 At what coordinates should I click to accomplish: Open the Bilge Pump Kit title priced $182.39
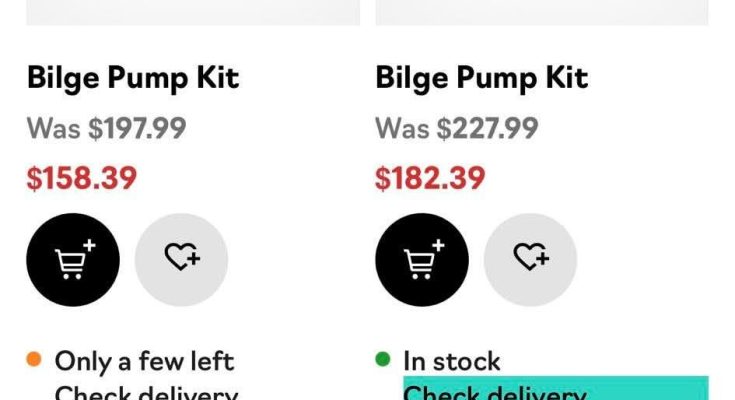pyautogui.click(x=482, y=78)
